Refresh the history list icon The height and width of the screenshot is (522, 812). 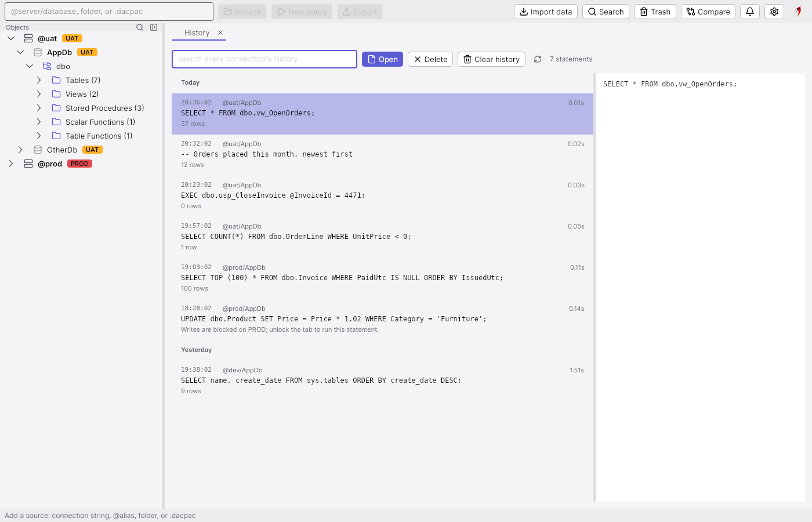pos(538,59)
